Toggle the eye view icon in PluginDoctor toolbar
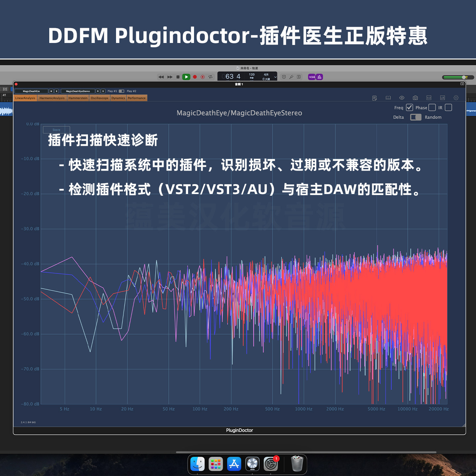 (402, 98)
